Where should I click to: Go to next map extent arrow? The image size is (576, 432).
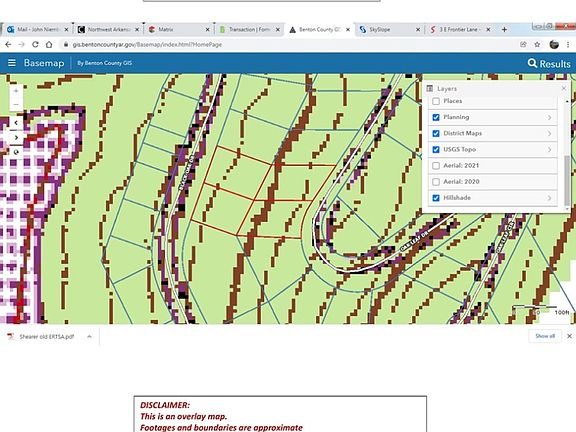pos(16,137)
